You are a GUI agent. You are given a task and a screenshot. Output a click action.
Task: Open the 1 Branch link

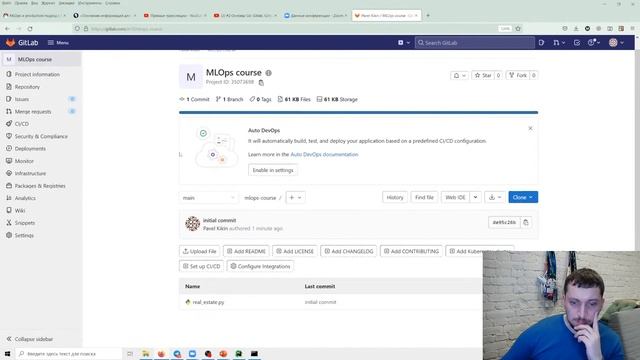(x=229, y=99)
